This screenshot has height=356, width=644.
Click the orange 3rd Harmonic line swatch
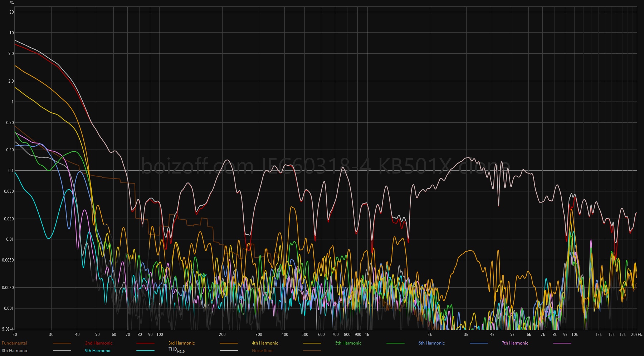click(x=229, y=343)
